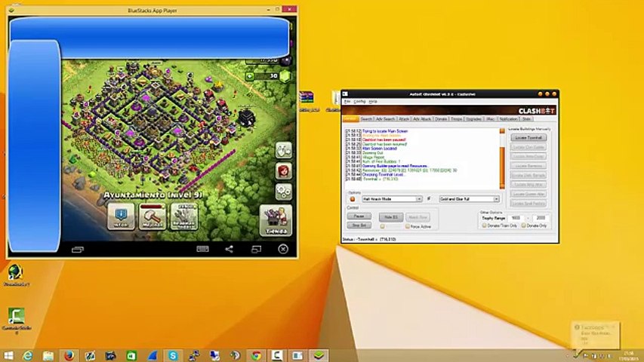Click log line 'Clashbot has been paused!'

coord(384,140)
